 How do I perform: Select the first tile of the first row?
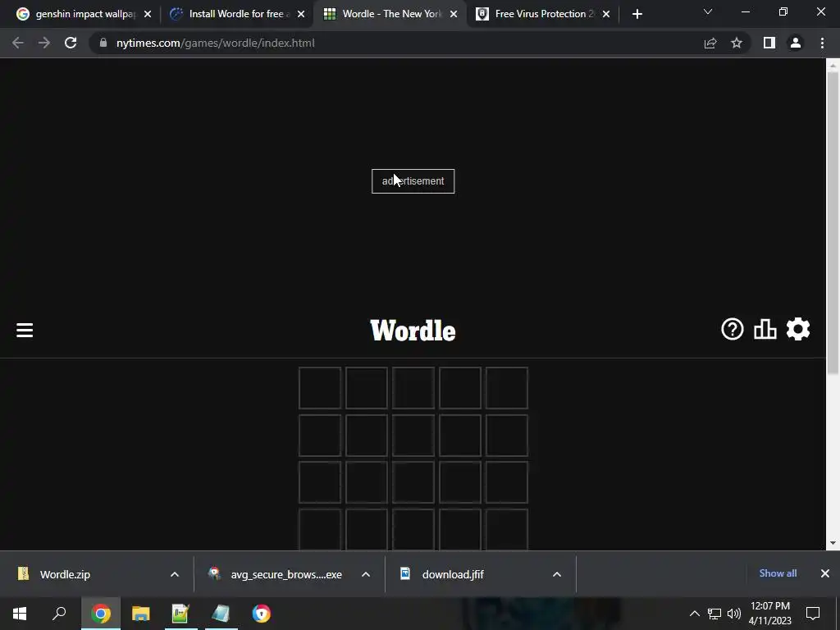point(320,388)
